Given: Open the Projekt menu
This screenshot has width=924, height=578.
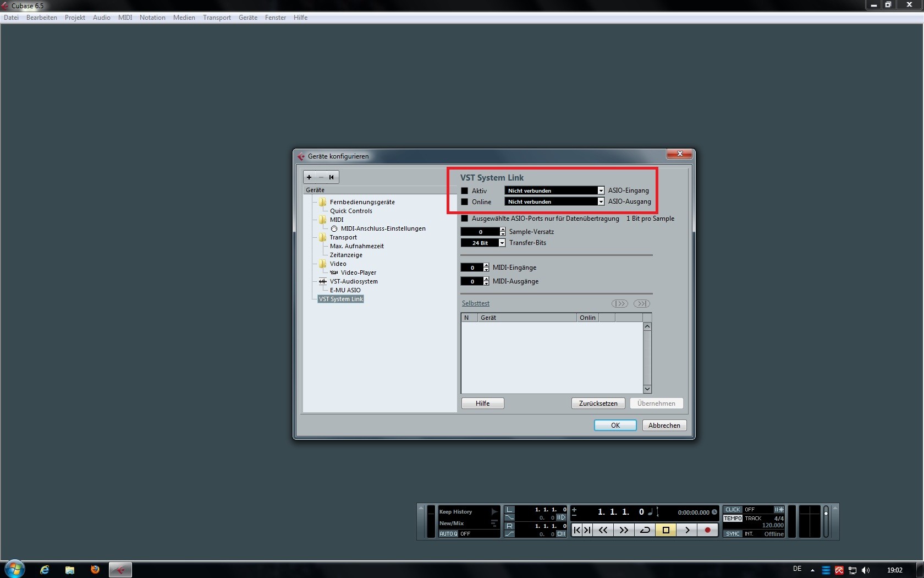Looking at the screenshot, I should [x=75, y=18].
